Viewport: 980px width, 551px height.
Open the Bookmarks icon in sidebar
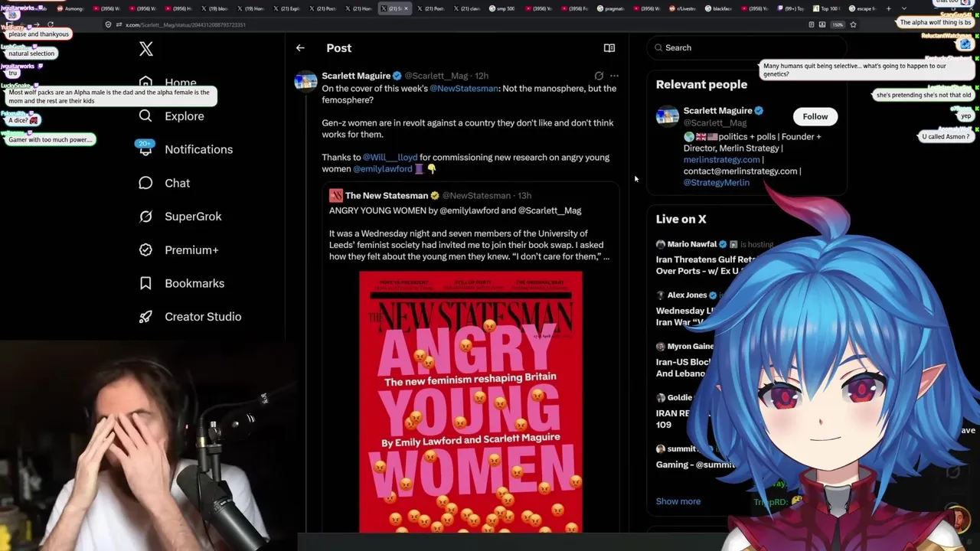[145, 283]
